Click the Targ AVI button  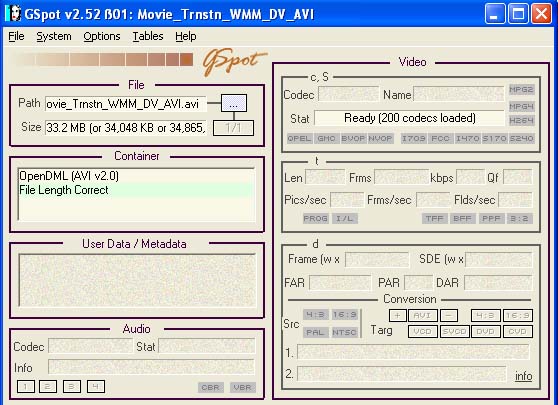click(x=422, y=315)
